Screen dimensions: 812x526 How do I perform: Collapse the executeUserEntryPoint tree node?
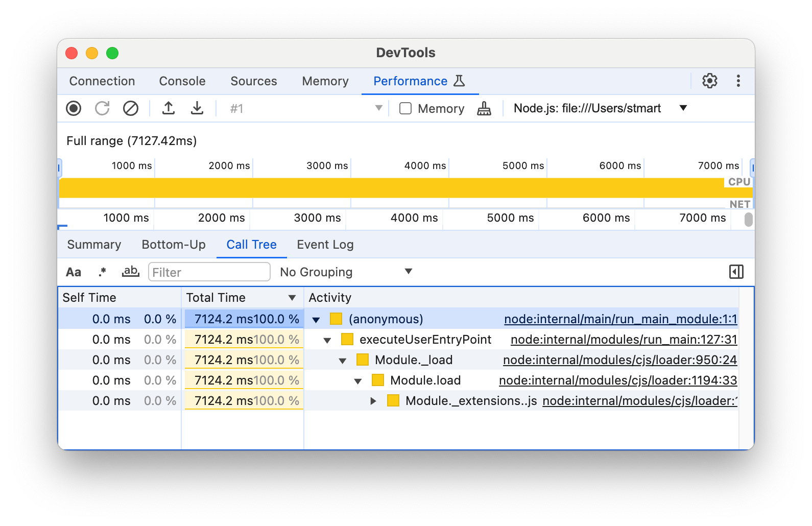[327, 340]
